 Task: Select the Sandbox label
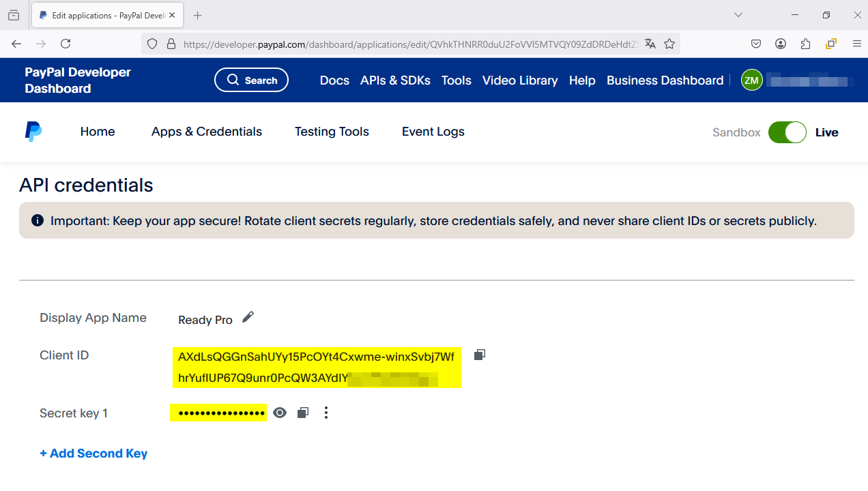click(x=736, y=132)
